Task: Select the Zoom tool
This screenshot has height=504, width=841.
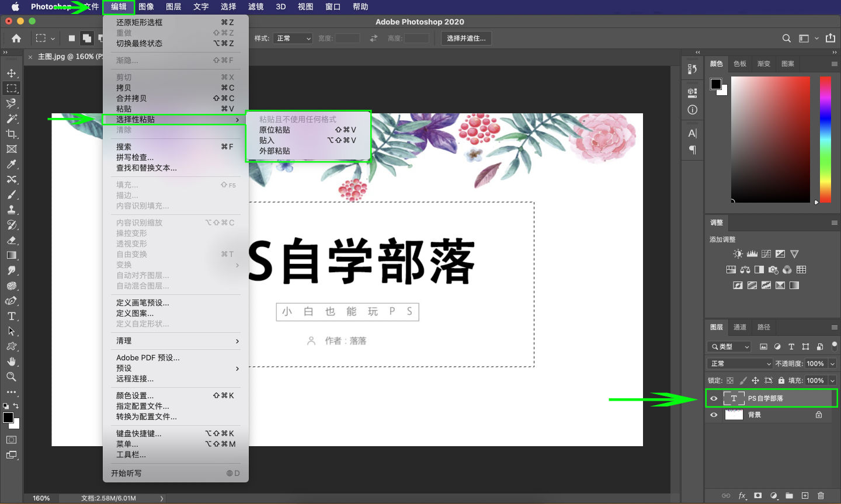Action: (12, 377)
